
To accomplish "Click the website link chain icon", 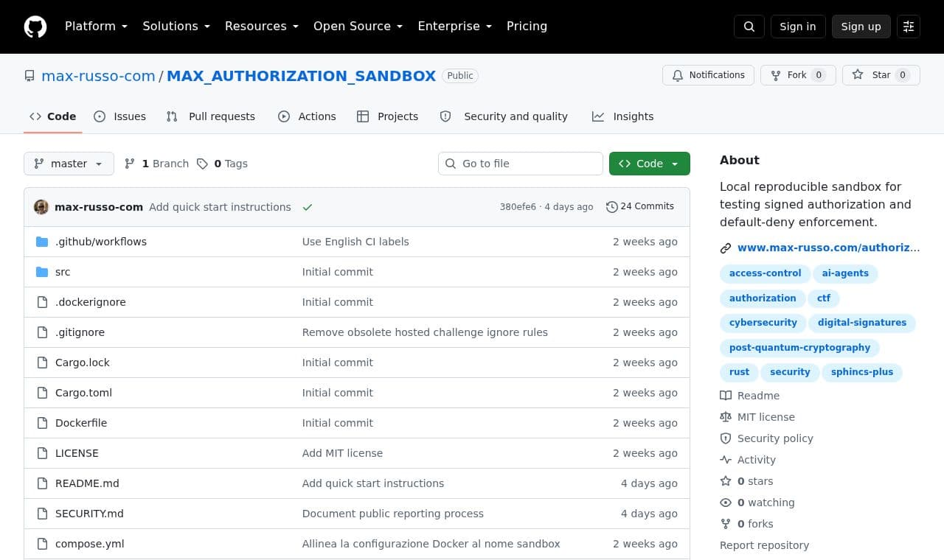I will click(726, 248).
